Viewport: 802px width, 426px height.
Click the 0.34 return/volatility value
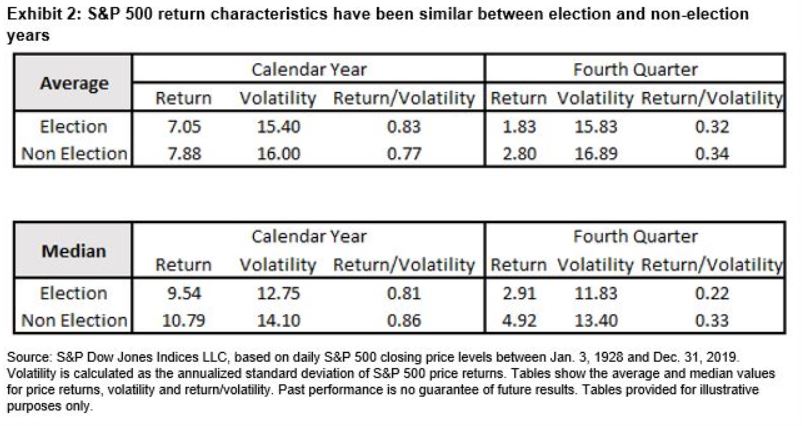(711, 154)
